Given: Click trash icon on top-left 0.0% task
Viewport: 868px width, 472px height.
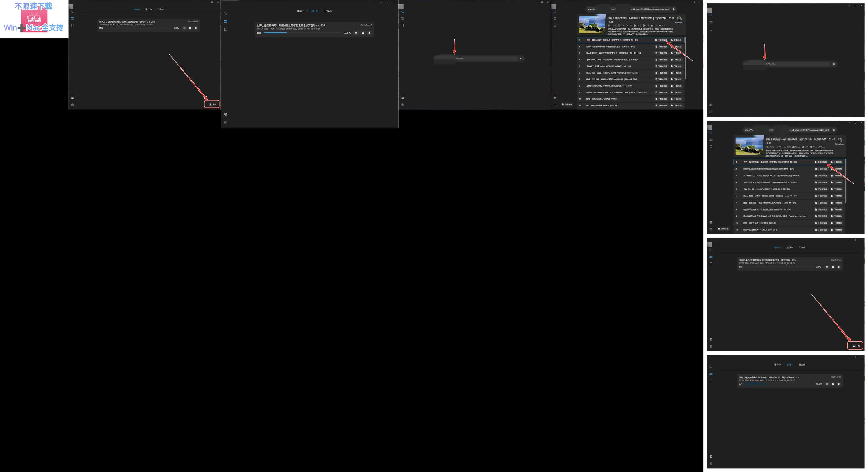Looking at the screenshot, I should tap(196, 28).
